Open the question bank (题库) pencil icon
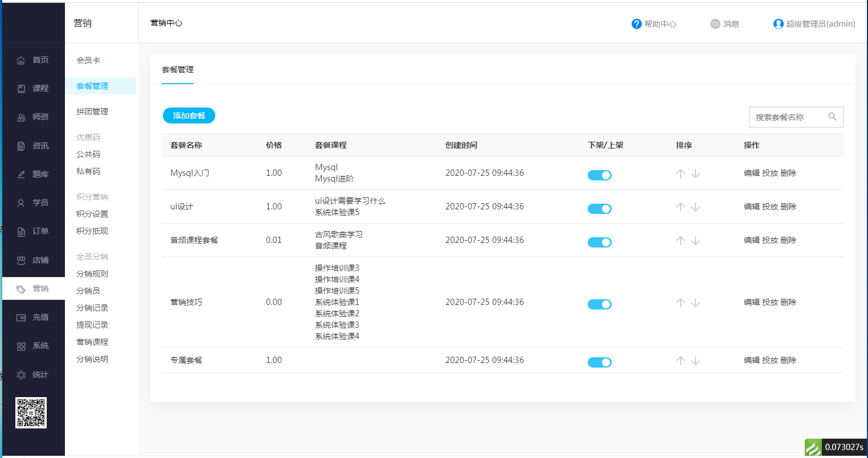 [21, 175]
